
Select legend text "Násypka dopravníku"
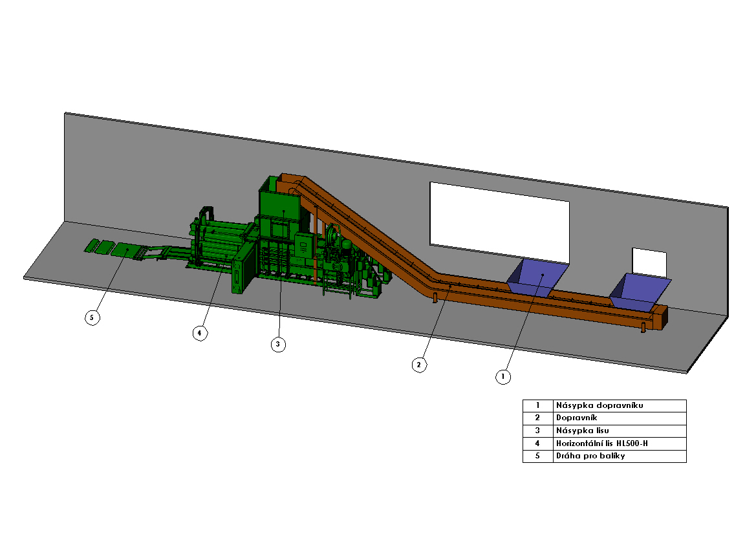[599, 405]
